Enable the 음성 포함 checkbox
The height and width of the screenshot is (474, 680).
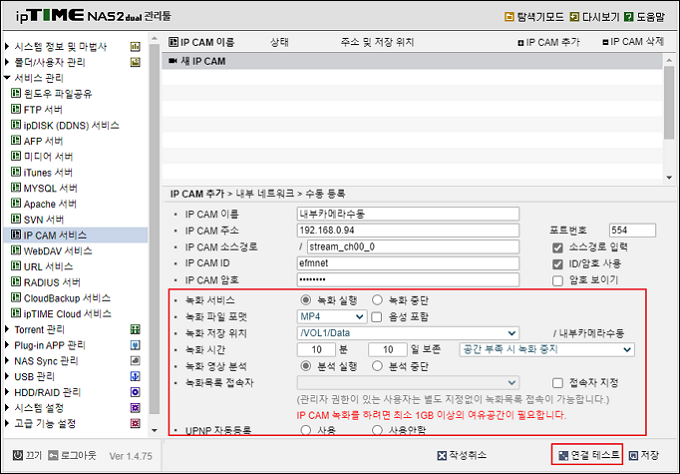tap(377, 317)
